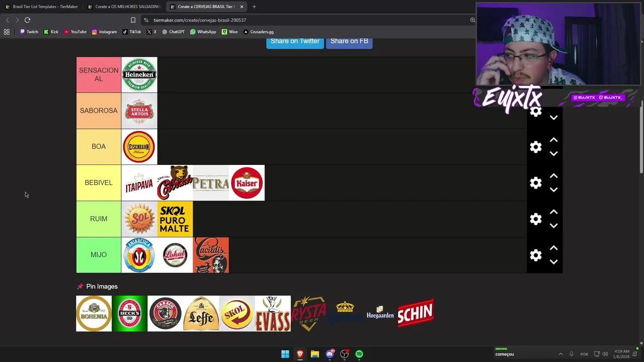The height and width of the screenshot is (362, 644).
Task: Pick the Beck's logo from image pool
Action: coord(130,314)
